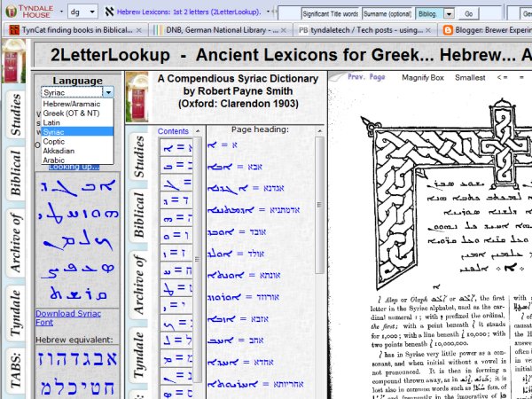Viewport: 532px width, 399px height.
Task: Open 'Archive of' tab in inner sidebar
Action: [x=138, y=285]
